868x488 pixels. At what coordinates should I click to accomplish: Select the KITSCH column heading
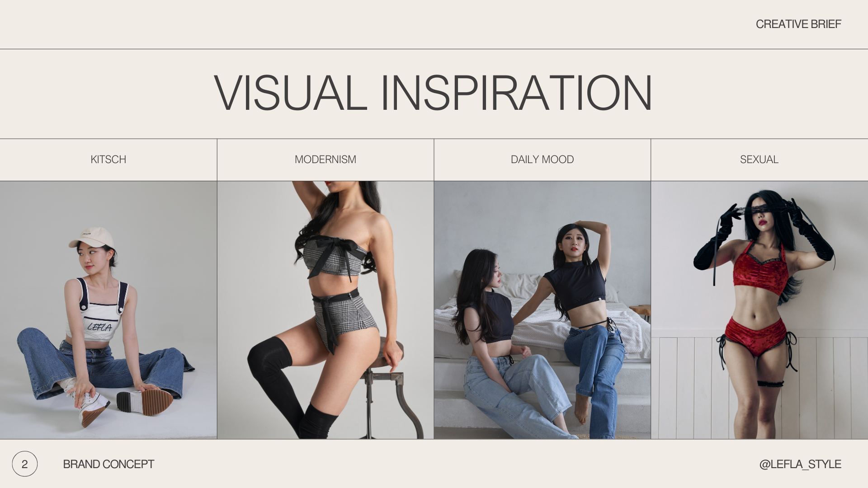coord(108,160)
